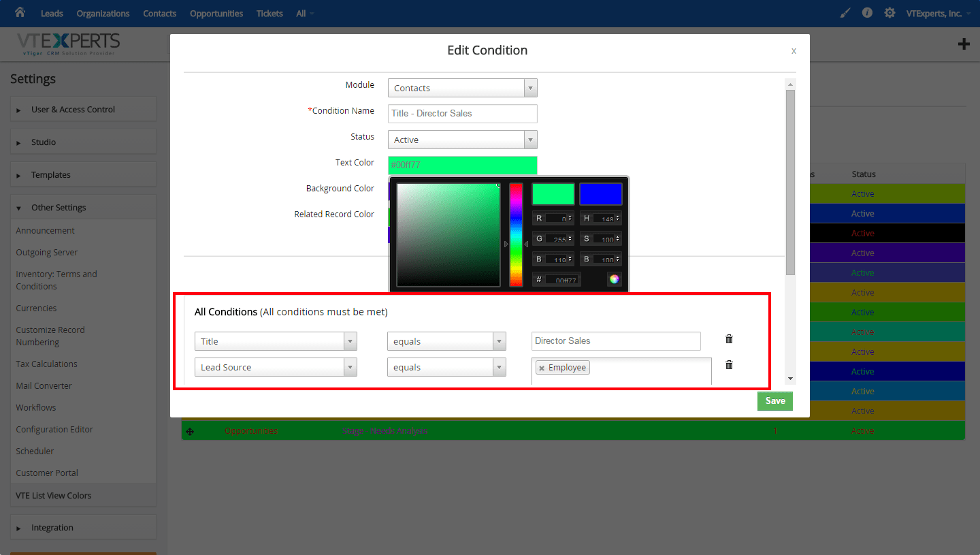
Task: Open the Leads menu item
Action: [52, 13]
